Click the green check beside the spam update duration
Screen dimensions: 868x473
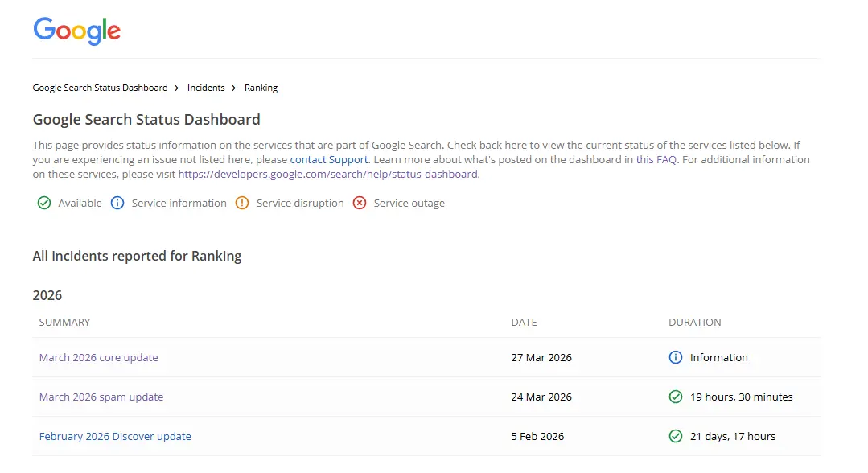(x=676, y=397)
